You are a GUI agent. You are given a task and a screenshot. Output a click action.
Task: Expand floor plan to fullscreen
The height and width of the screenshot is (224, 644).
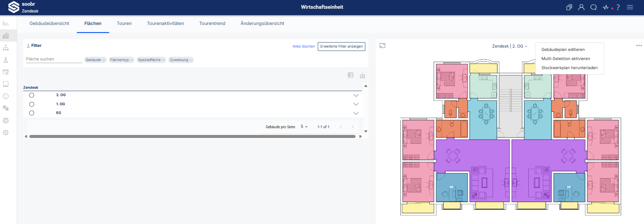(382, 46)
